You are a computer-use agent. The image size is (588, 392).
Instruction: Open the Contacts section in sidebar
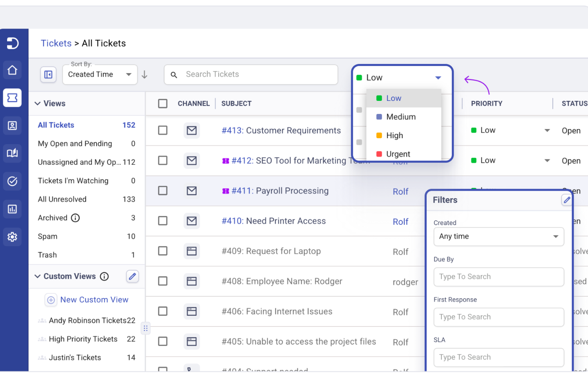[12, 126]
